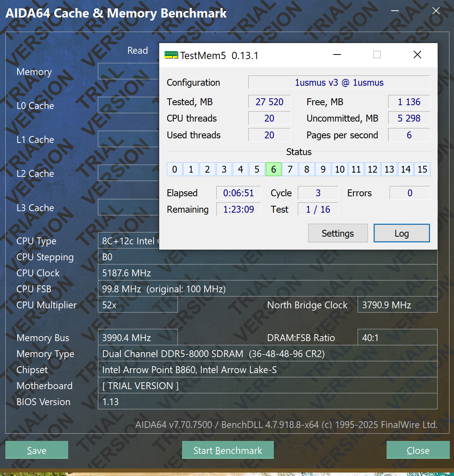Click the BIOS Version value '1.13'
This screenshot has width=454, height=476.
coord(267,402)
